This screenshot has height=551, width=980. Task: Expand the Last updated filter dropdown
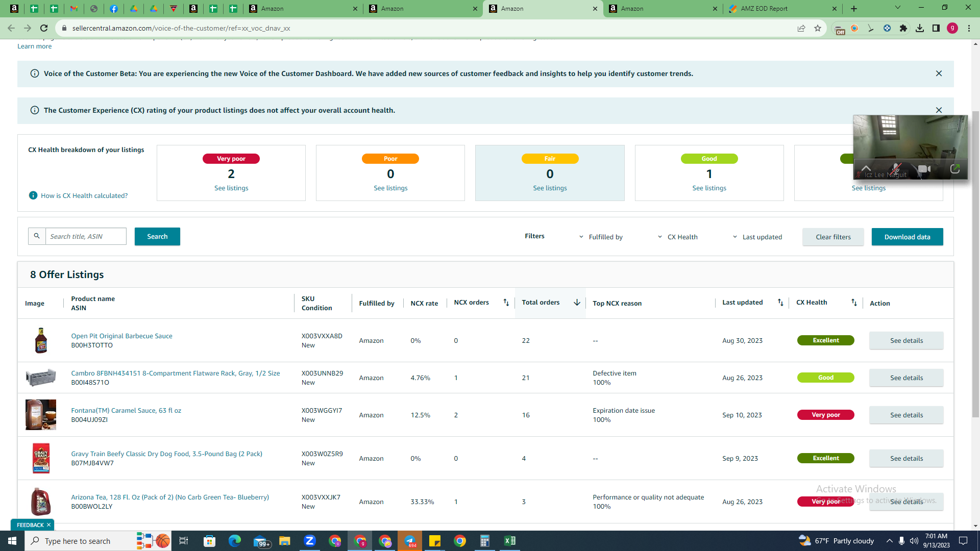pos(757,237)
